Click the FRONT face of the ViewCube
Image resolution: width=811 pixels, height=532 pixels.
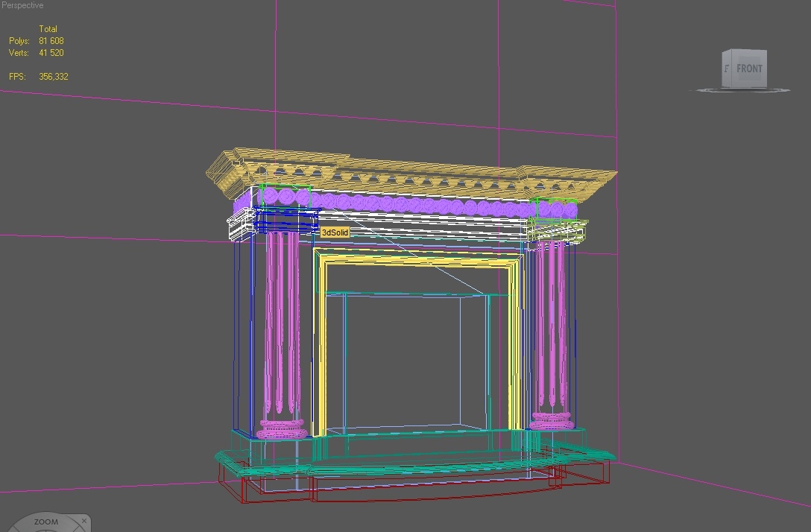(x=748, y=69)
